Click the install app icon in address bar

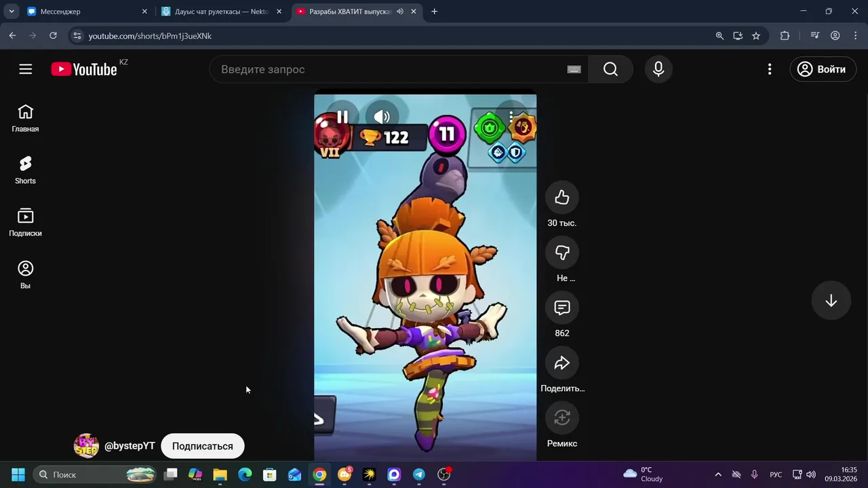click(x=738, y=35)
